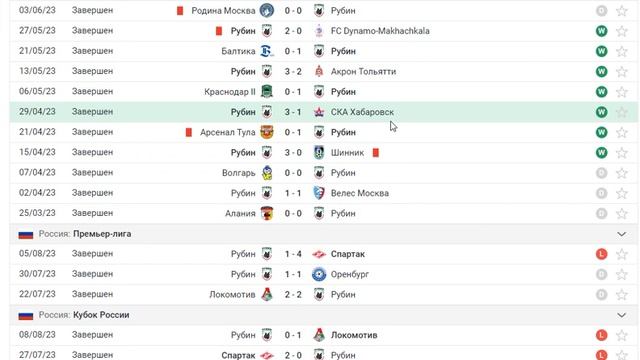Click the СКА Хабаровск team logo
The height and width of the screenshot is (360, 640).
(x=319, y=112)
